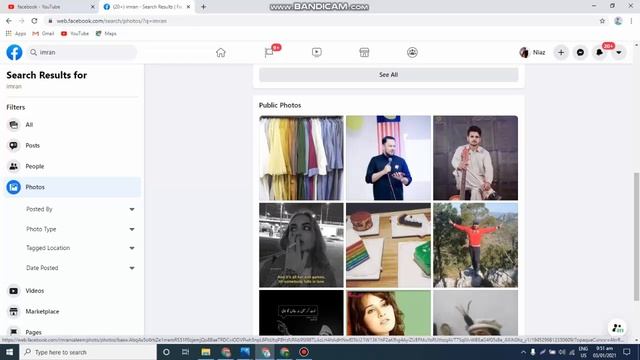Open the Notifications bell icon
The width and height of the screenshot is (640, 360).
[x=600, y=52]
